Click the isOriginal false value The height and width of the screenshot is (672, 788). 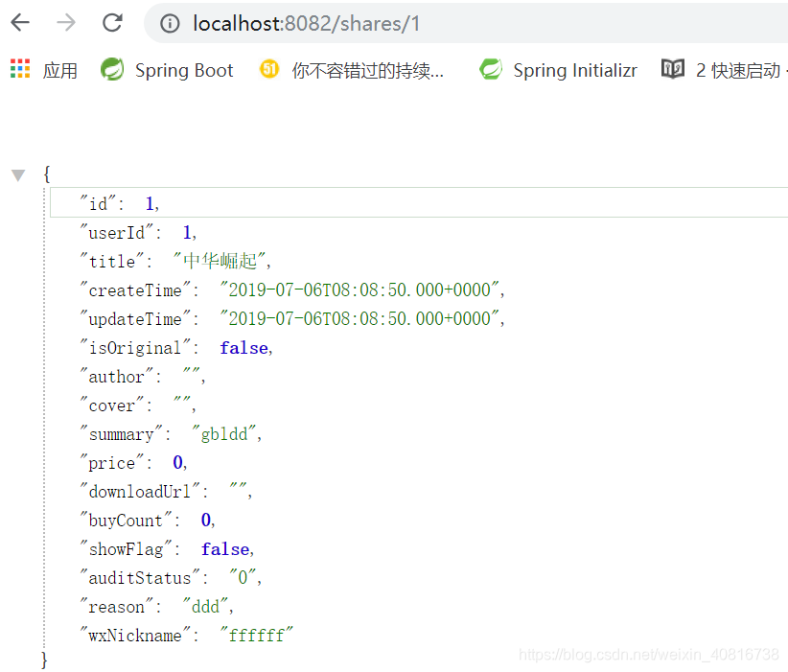tap(243, 348)
